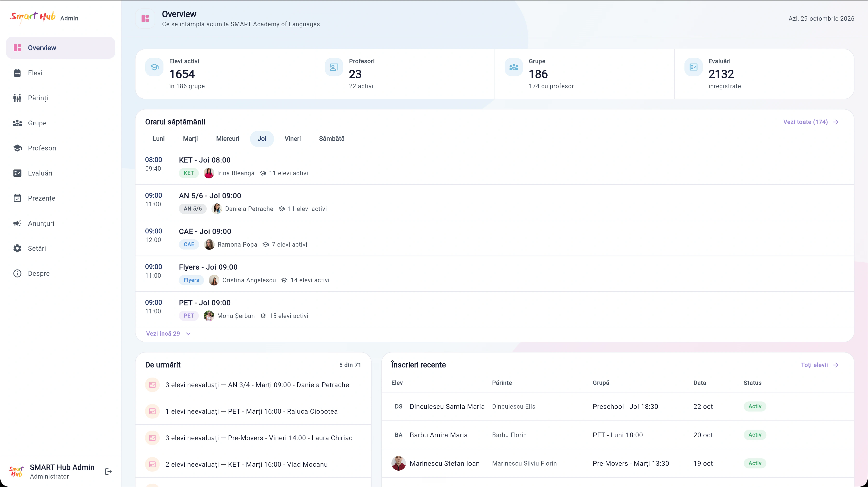Click the SMART Hub Admin profile name
This screenshot has width=868, height=487.
click(62, 467)
